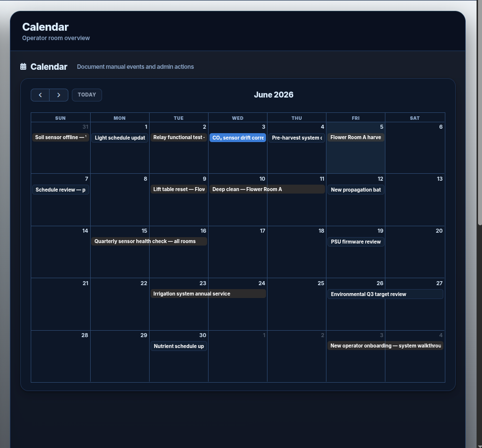Viewport: 482px width, 448px height.
Task: Select July 1 in the last row
Action: 264,335
